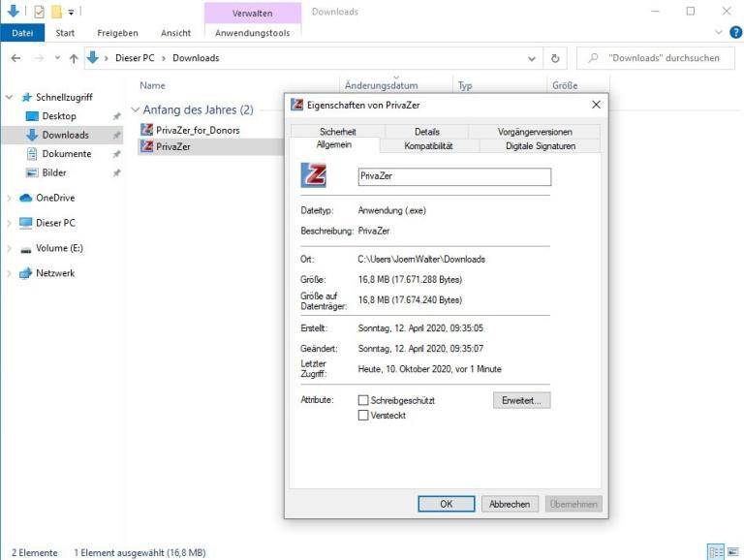Click the Erweitert... button
Image resolution: width=744 pixels, height=560 pixels.
tap(521, 400)
